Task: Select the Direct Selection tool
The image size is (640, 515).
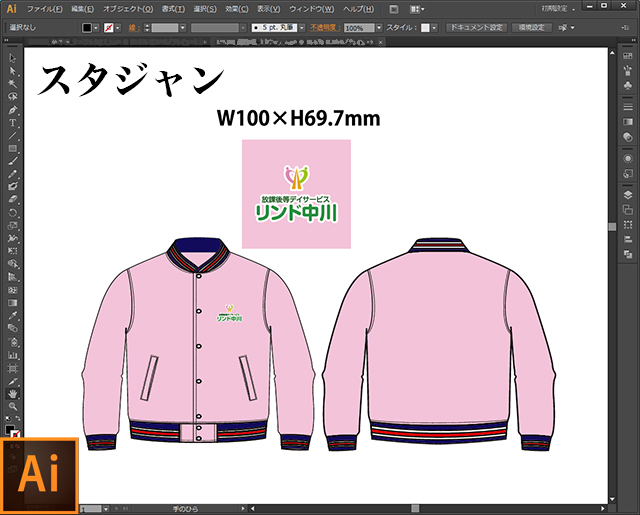Action: pos(13,71)
